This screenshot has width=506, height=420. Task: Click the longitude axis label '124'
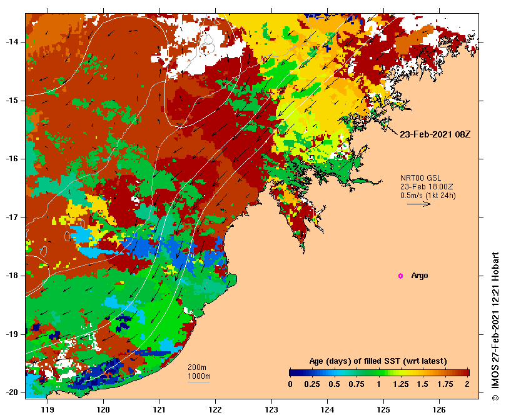pyautogui.click(x=327, y=410)
